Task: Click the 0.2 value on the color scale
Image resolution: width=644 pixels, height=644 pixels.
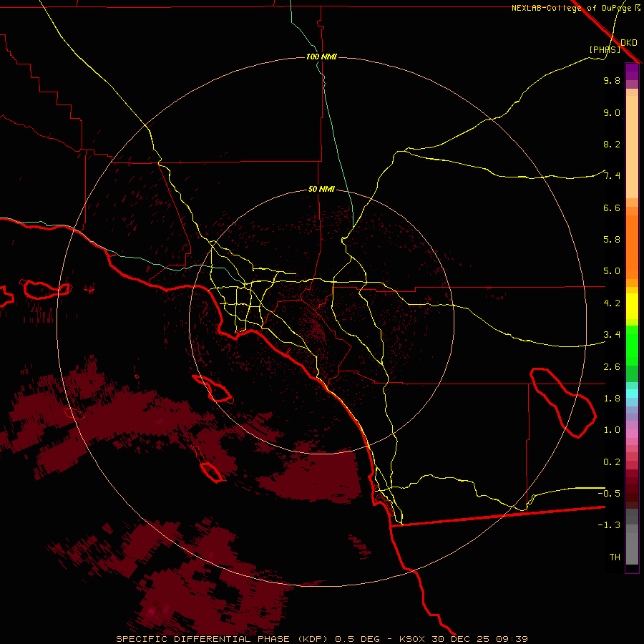Action: click(612, 462)
